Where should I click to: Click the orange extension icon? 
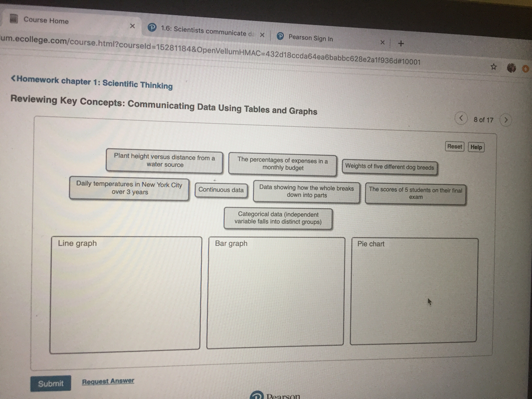pyautogui.click(x=526, y=69)
